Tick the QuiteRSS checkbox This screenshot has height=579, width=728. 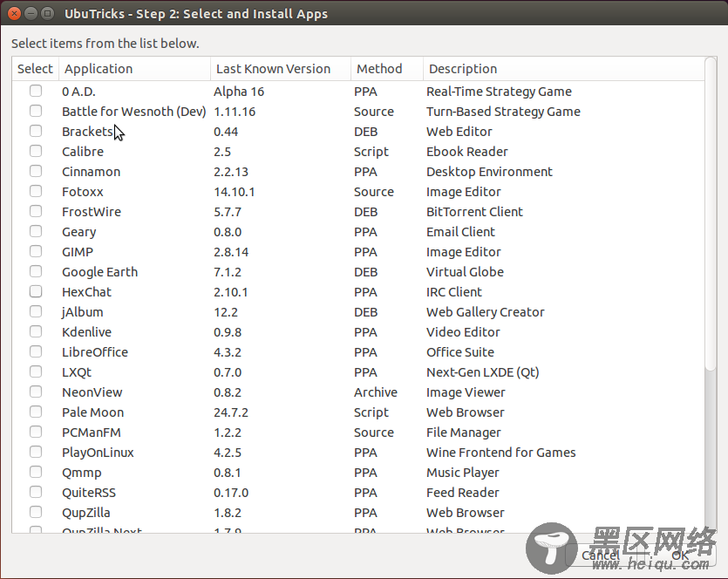pyautogui.click(x=36, y=492)
